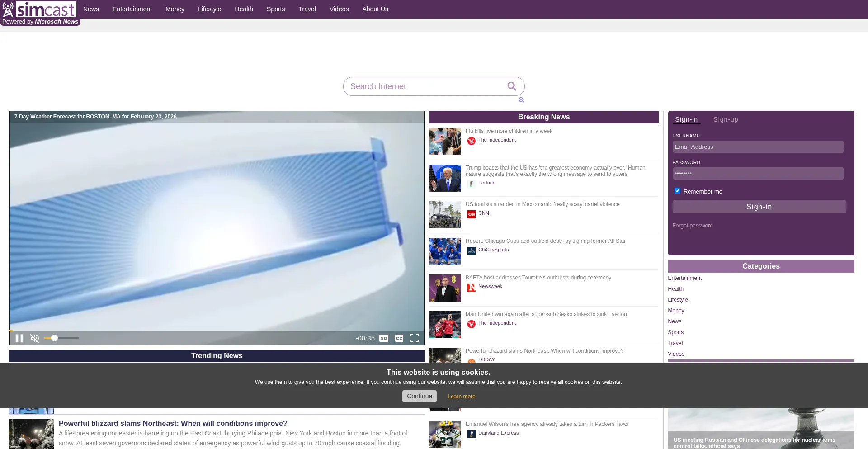
Task: Click the Packers player thumbnail
Action: [445, 435]
